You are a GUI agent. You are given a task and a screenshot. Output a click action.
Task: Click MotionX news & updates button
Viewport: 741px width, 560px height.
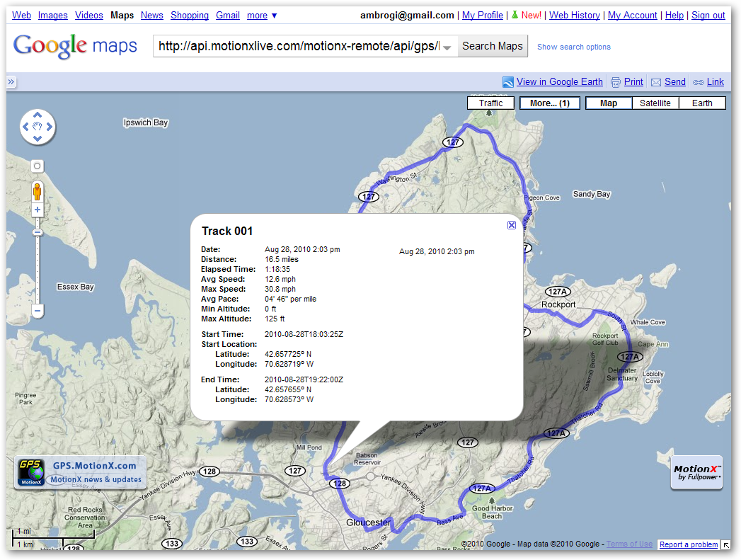tap(96, 479)
